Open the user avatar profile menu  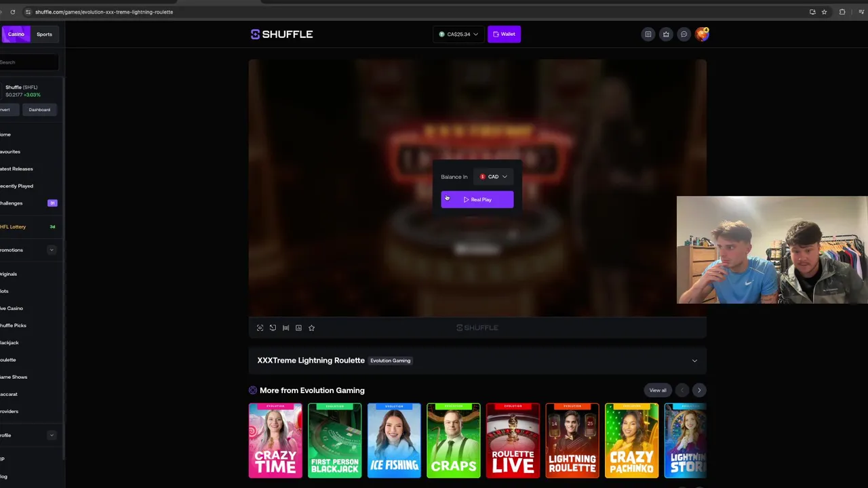pos(702,34)
